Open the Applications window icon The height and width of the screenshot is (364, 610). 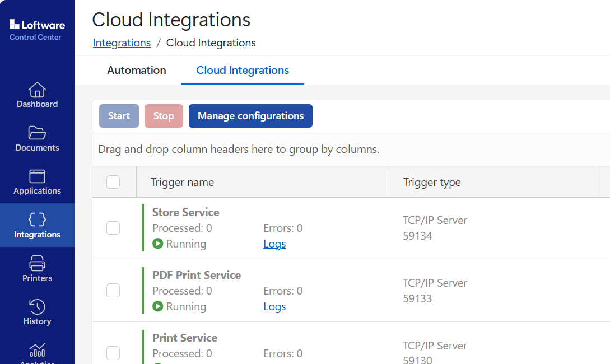37,176
